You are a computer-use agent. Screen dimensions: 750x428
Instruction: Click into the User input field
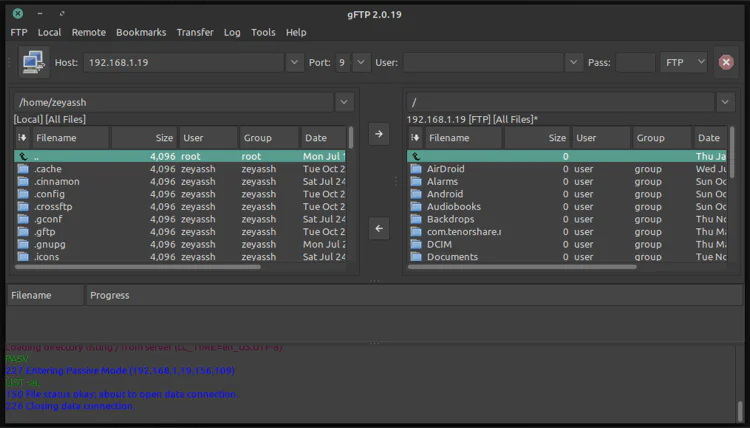pyautogui.click(x=482, y=62)
